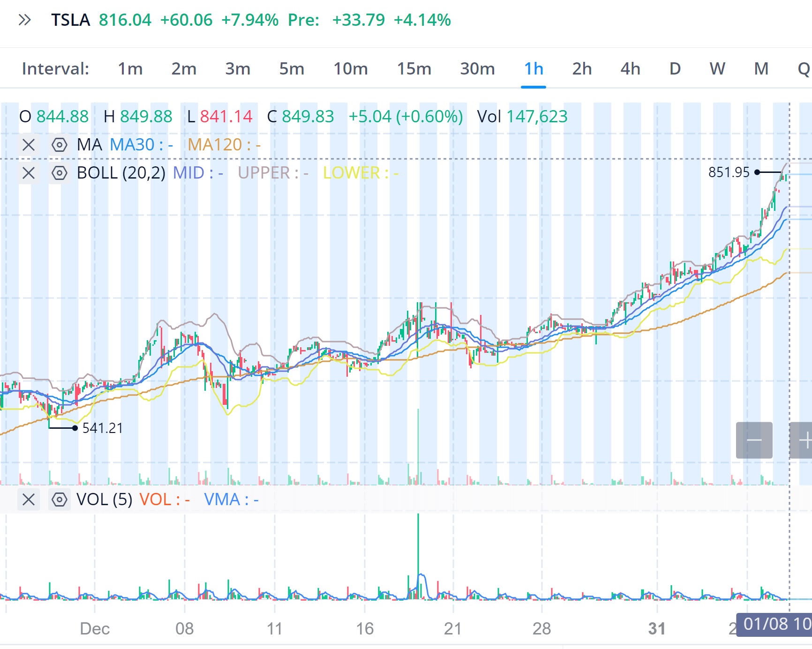Click the orange VOL legend label
The width and height of the screenshot is (812, 649).
point(165,500)
